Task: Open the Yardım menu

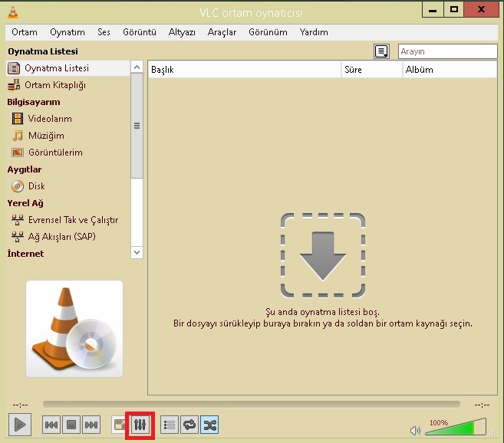Action: tap(314, 32)
